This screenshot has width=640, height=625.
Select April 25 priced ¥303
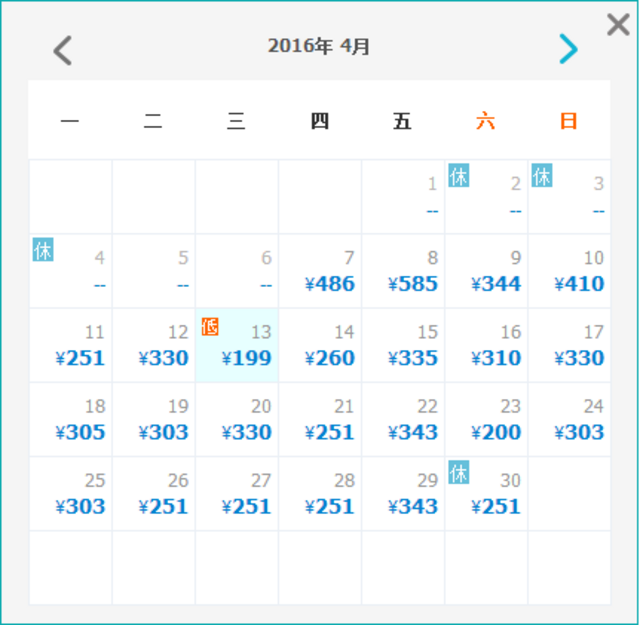[x=70, y=494]
